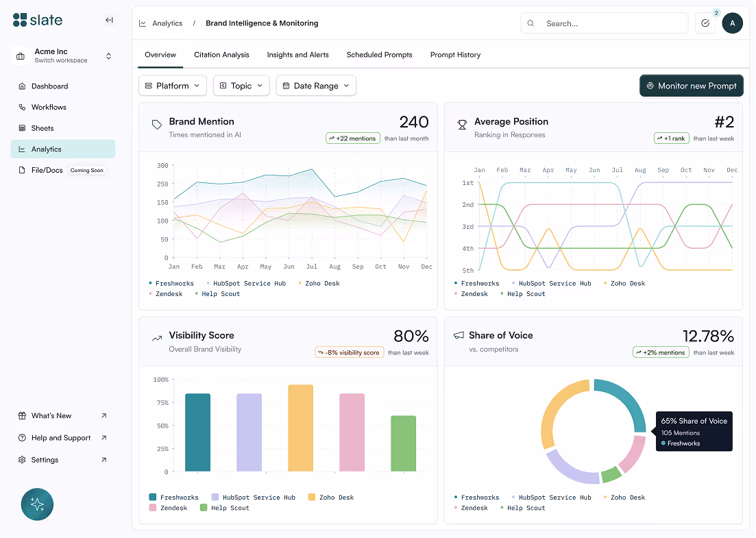Click the Analytics breadcrumb
Viewport: 756px width, 538px height.
167,23
